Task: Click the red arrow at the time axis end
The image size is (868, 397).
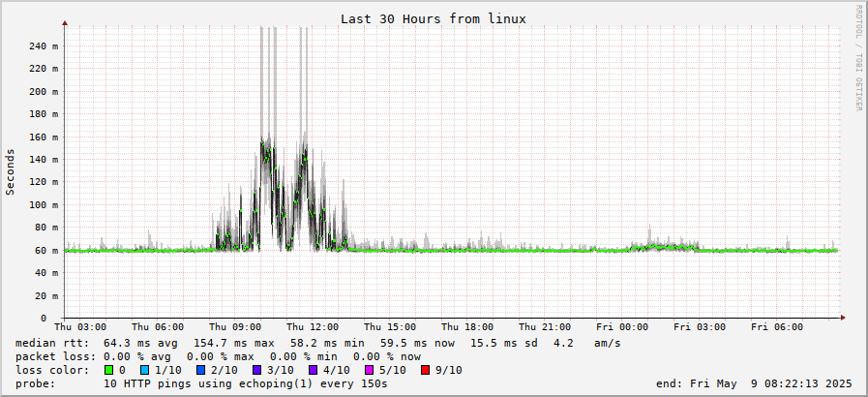Action: tap(843, 318)
